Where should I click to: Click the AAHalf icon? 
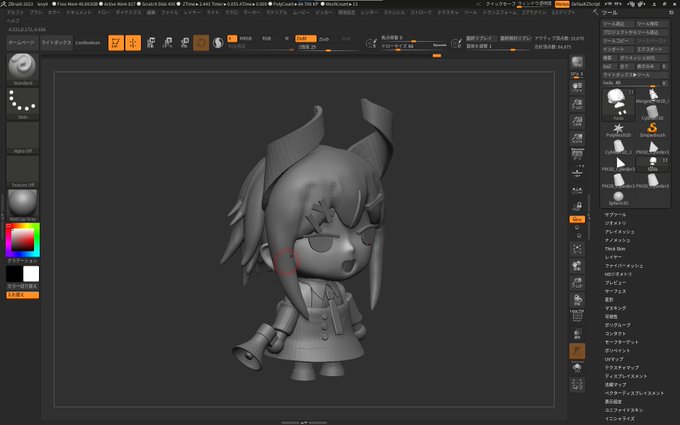[577, 138]
